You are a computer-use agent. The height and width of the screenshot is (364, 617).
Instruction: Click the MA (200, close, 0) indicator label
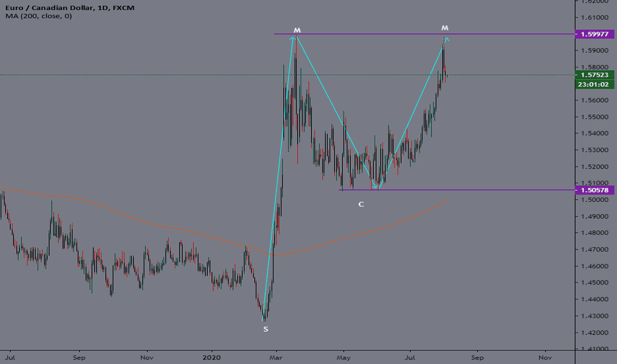point(38,16)
